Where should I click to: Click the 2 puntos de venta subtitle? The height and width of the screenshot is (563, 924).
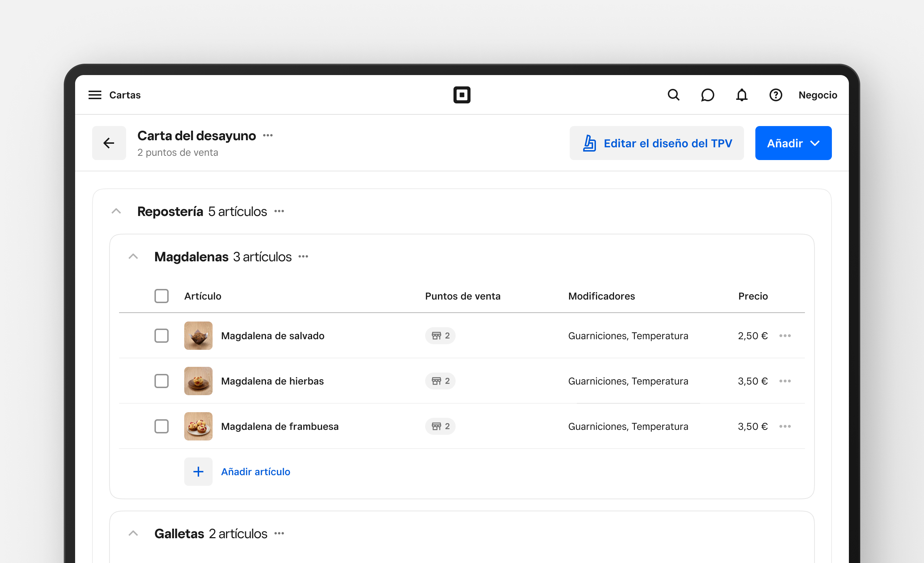point(178,153)
